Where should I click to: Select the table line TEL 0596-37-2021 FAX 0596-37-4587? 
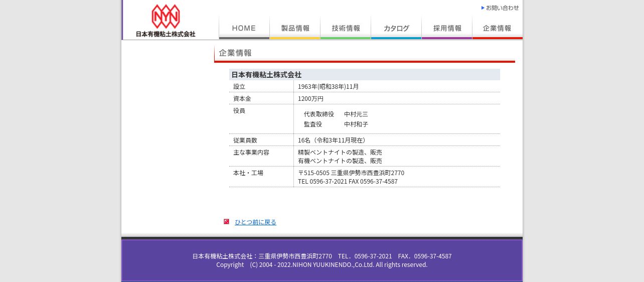(x=348, y=181)
